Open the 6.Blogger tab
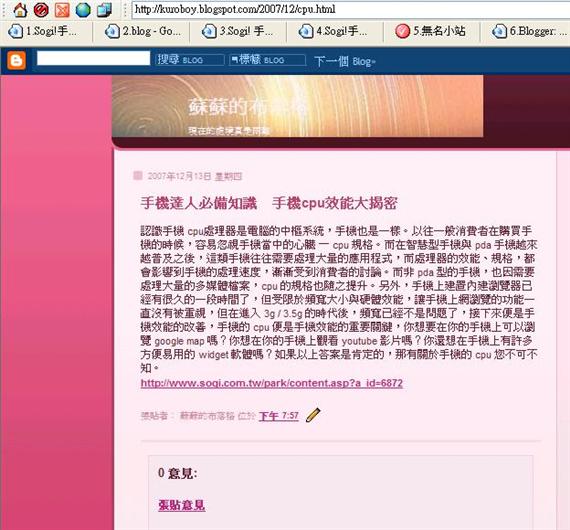Screen dimensions: 570x530 click(x=529, y=31)
